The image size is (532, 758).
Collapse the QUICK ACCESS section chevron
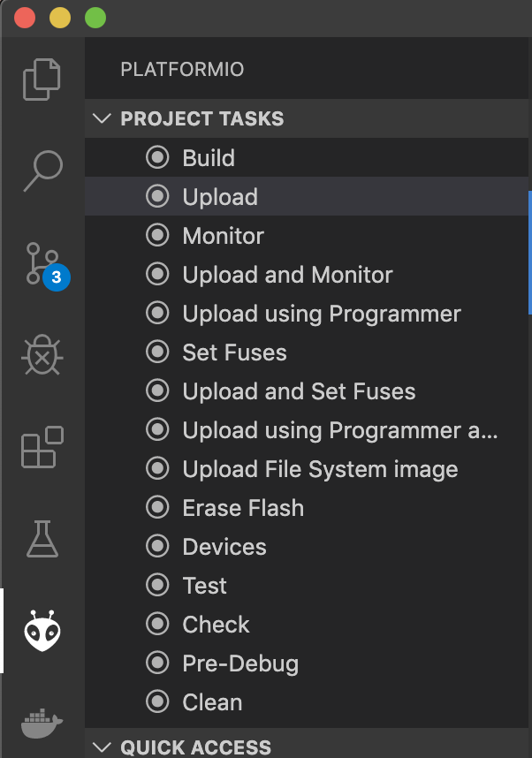click(102, 747)
